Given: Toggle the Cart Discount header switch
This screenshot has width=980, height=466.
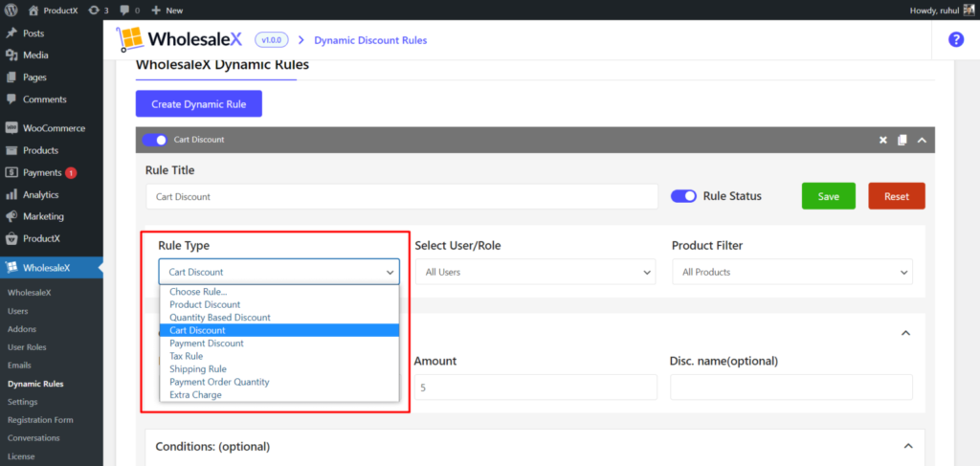Looking at the screenshot, I should [x=154, y=140].
